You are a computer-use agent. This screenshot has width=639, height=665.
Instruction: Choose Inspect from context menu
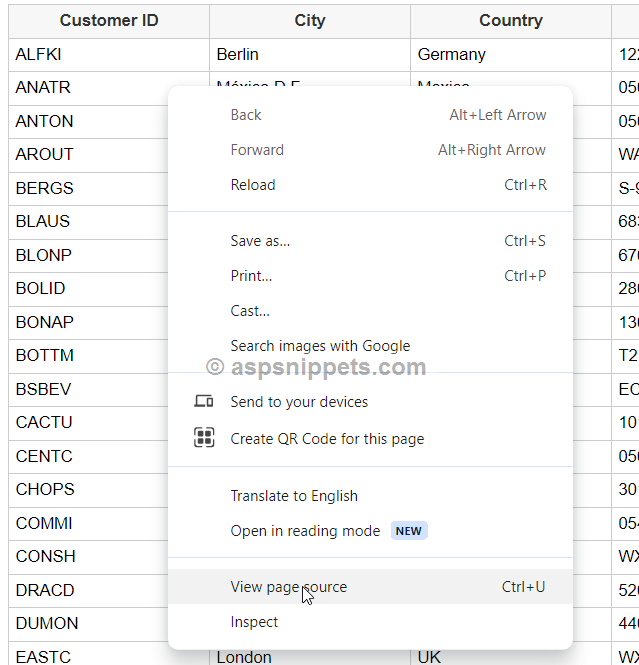pyautogui.click(x=254, y=622)
